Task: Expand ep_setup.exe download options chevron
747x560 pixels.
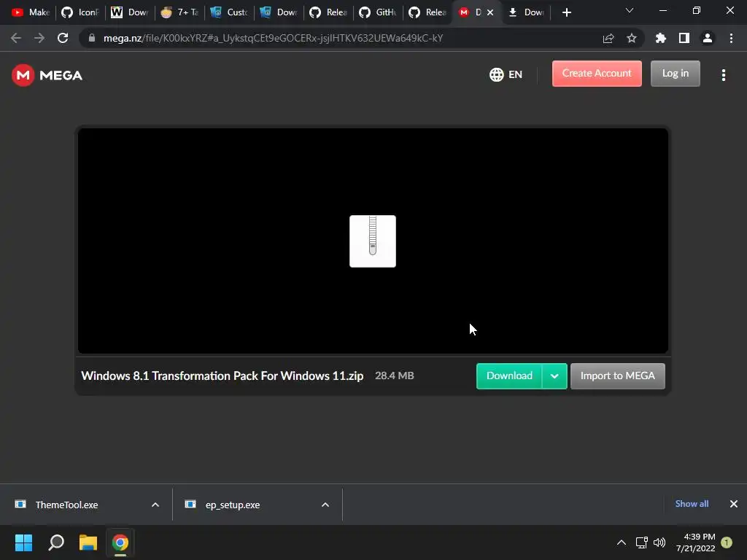Action: tap(325, 505)
